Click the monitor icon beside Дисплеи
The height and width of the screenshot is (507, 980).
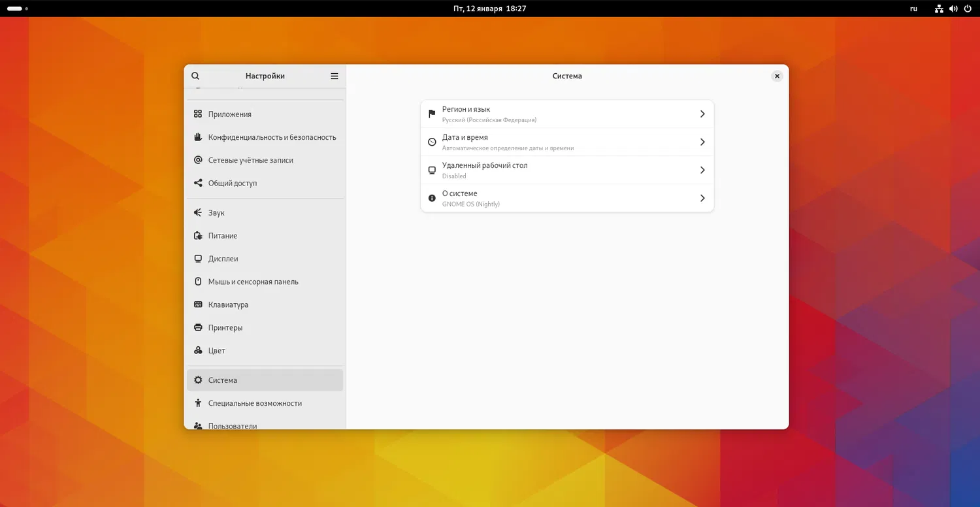click(198, 259)
